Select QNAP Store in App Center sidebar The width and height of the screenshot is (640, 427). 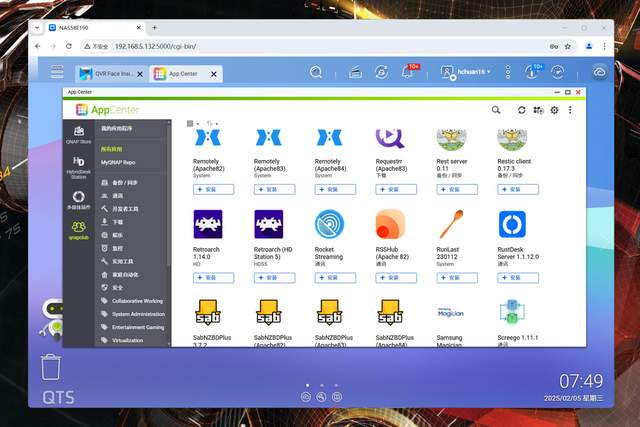(x=79, y=135)
